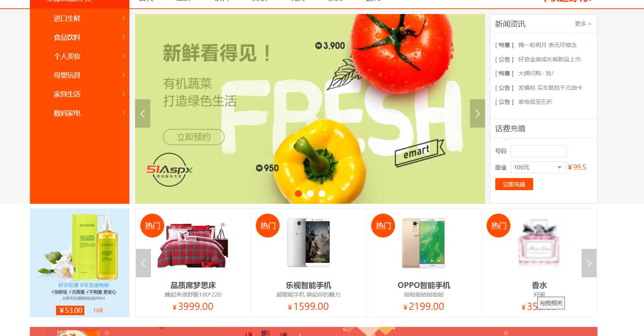The image size is (644, 336).
Task: Click the 号码 phone number input field
Action: click(x=538, y=151)
